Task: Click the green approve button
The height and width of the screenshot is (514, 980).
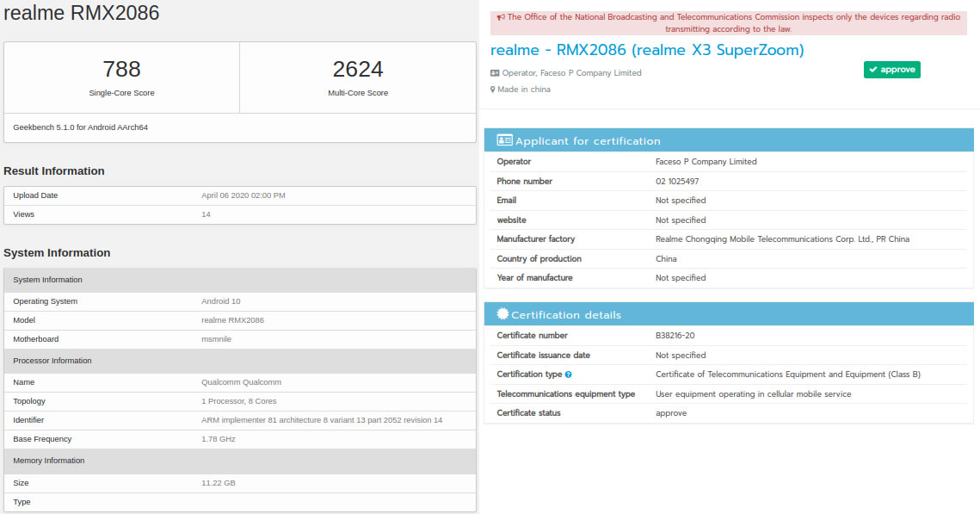Action: 892,70
